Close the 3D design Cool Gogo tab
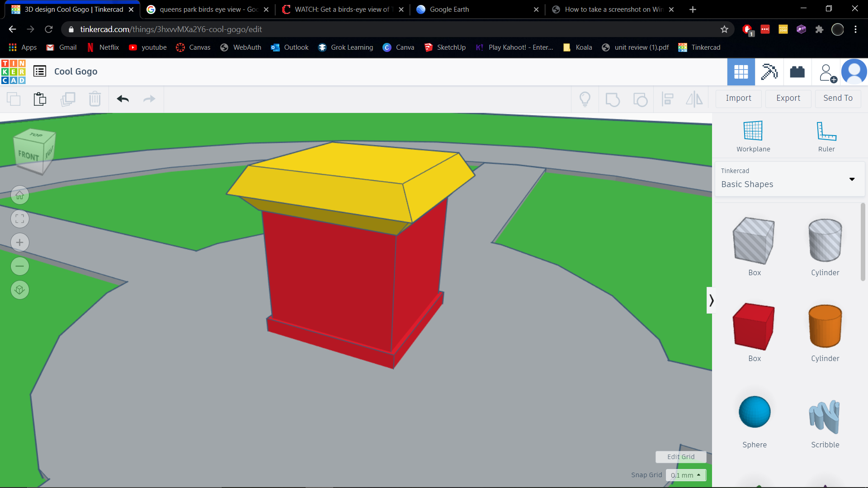 (x=131, y=9)
